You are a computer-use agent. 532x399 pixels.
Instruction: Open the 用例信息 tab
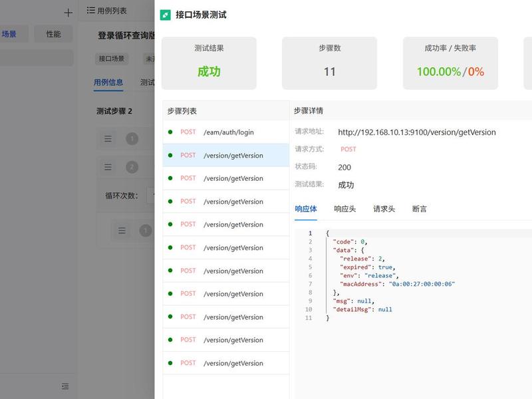pos(108,82)
